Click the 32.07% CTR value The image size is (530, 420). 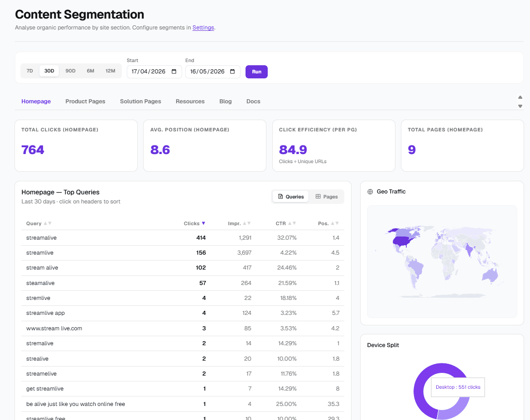coord(287,238)
